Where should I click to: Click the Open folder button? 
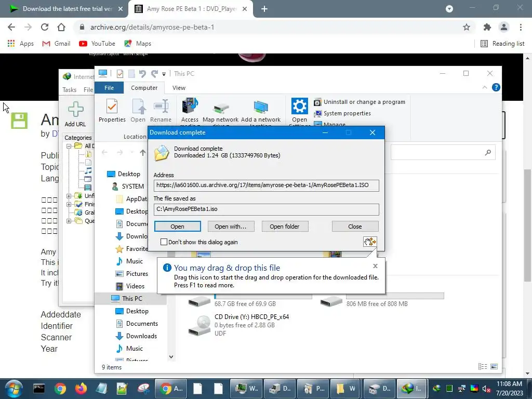click(285, 227)
